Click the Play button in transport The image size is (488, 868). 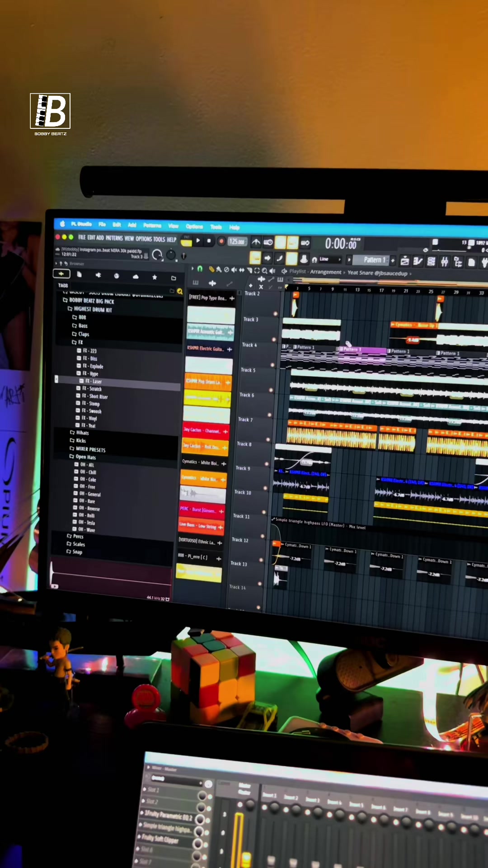198,241
